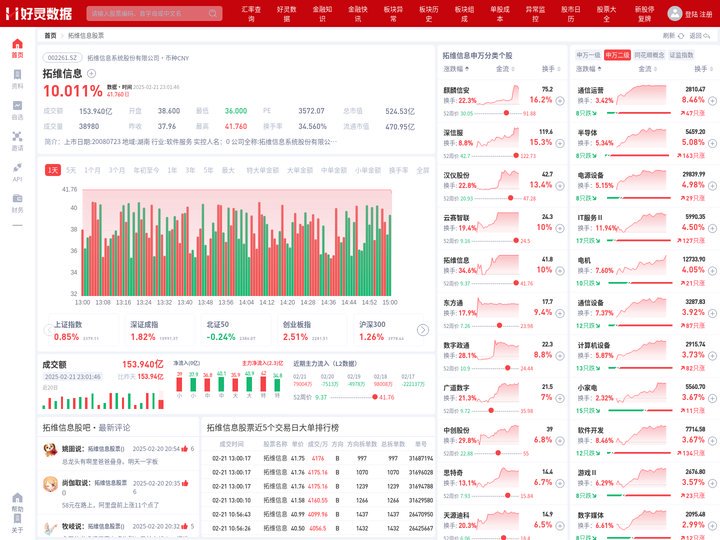Click the search magnifier icon in header
This screenshot has height=540, width=720.
tap(213, 13)
